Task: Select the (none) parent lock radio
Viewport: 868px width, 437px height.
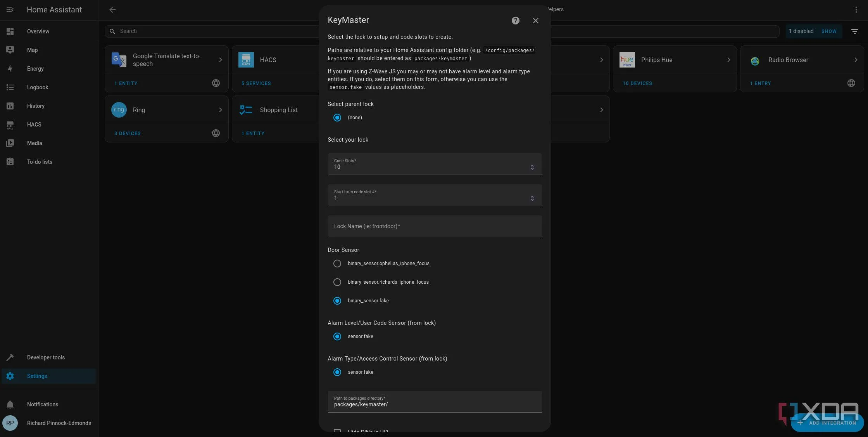Action: click(x=337, y=118)
